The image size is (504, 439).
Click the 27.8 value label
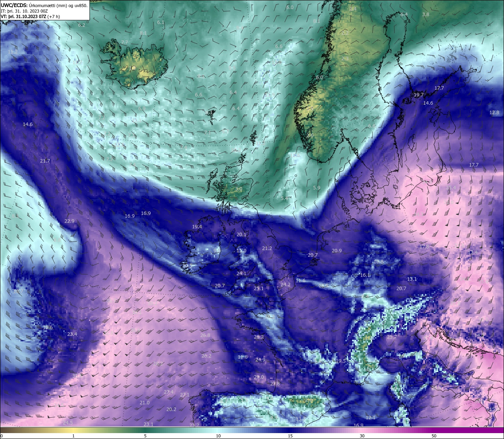[275, 384]
